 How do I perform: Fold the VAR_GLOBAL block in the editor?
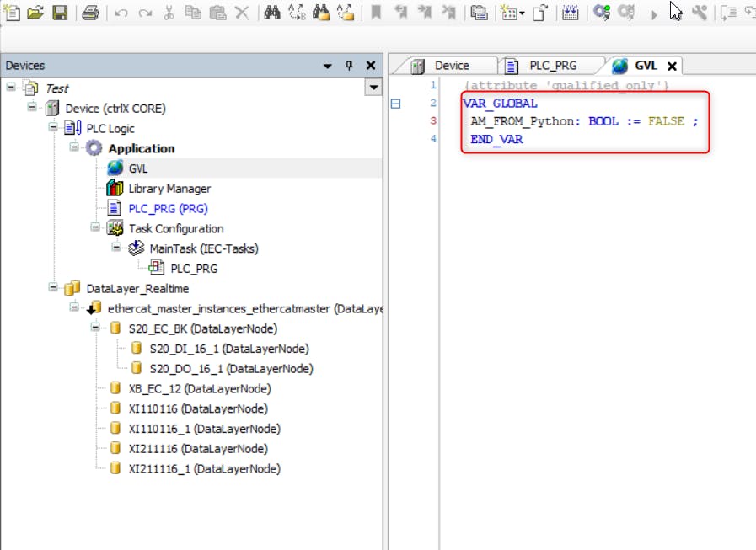[395, 104]
